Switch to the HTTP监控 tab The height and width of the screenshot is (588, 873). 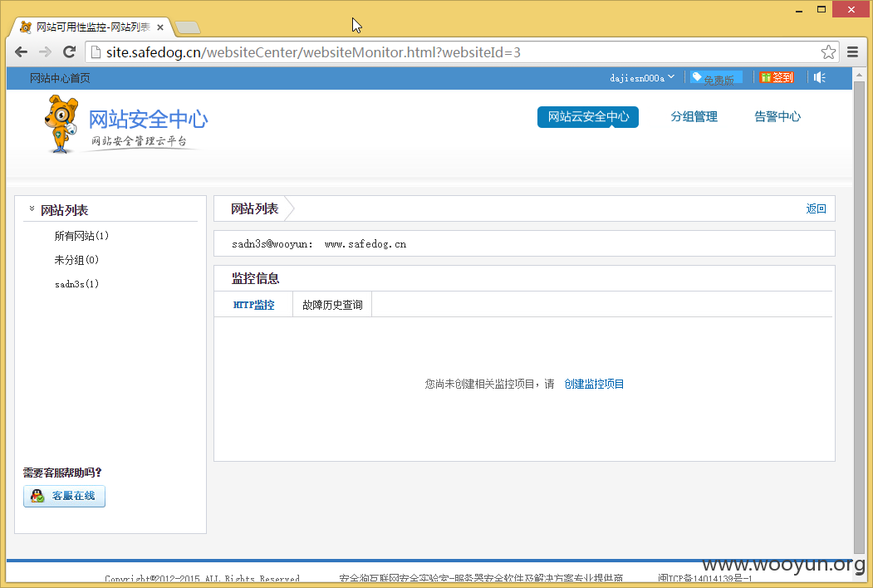tap(253, 305)
